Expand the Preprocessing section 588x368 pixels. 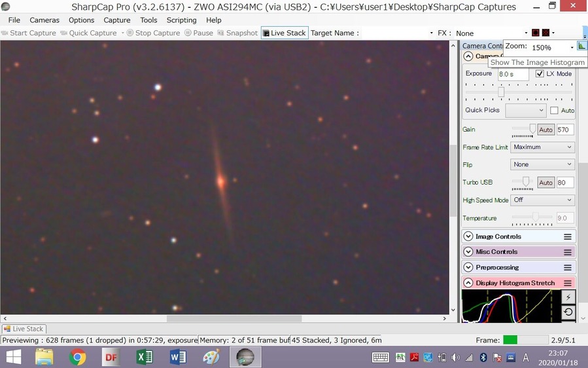[468, 267]
